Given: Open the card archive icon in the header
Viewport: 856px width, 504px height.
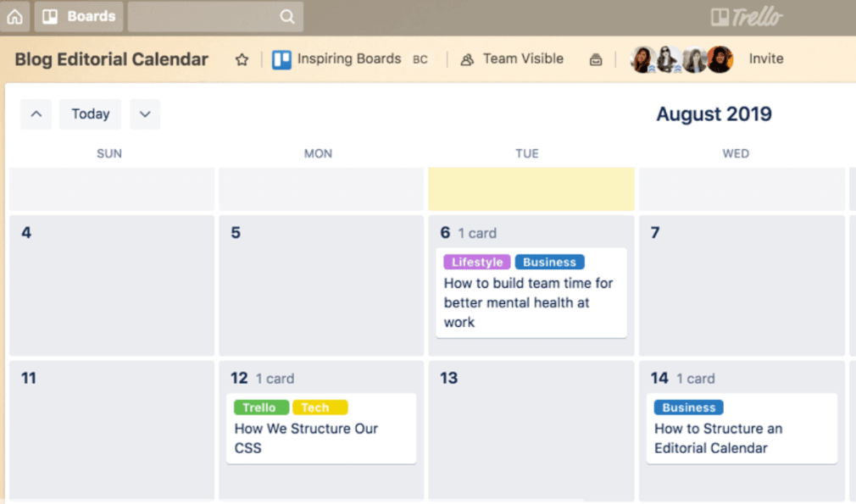Looking at the screenshot, I should click(596, 58).
